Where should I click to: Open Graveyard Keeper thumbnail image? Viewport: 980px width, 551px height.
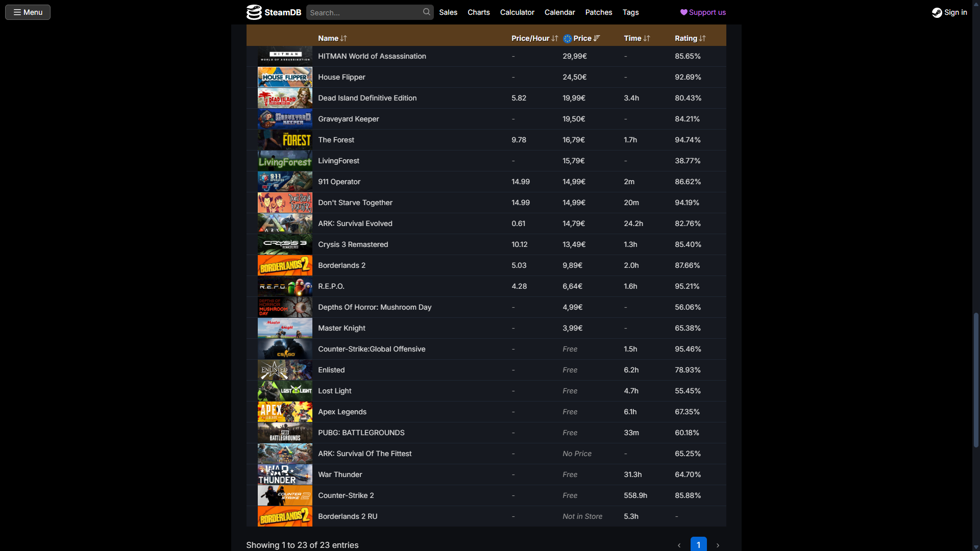tap(285, 119)
